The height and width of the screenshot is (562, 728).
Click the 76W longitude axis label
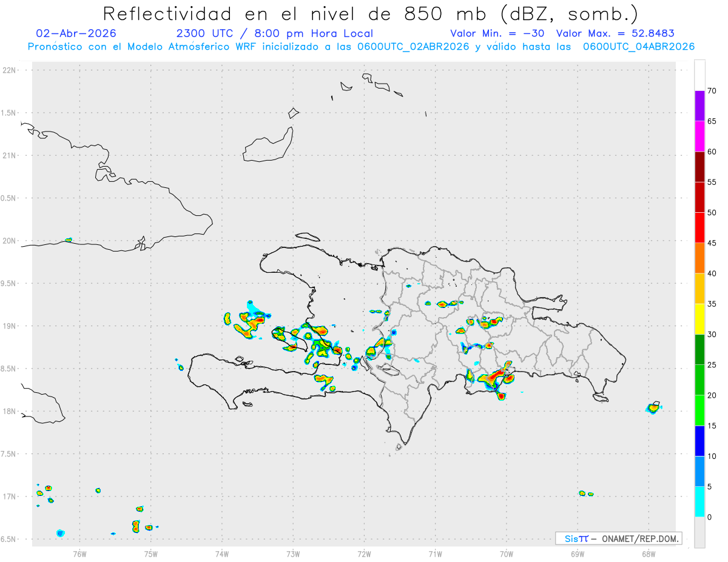79,553
